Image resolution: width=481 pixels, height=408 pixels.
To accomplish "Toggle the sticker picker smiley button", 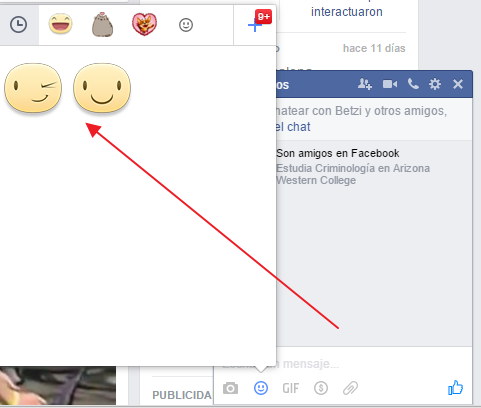I will 261,388.
